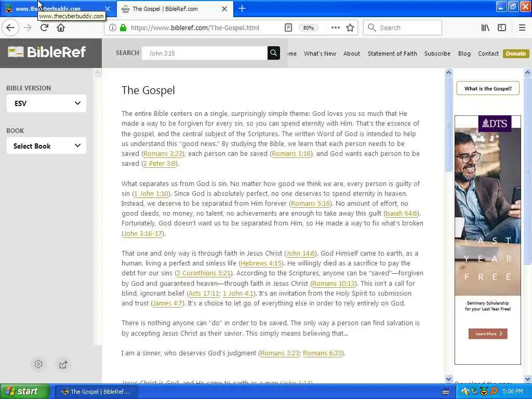Click the system tray clock 5:06 PM
Viewport: 532px width, 399px height.
513,392
